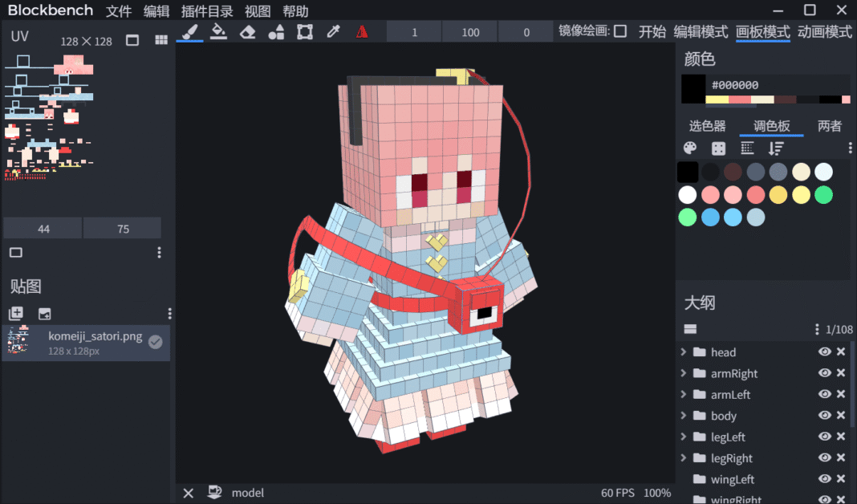Pick the bright green palette swatch
The height and width of the screenshot is (504, 857).
click(823, 194)
